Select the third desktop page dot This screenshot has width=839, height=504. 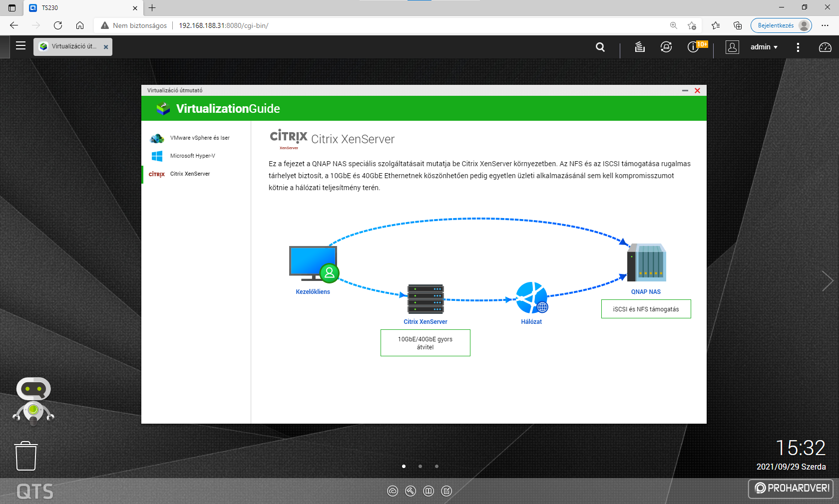click(436, 466)
